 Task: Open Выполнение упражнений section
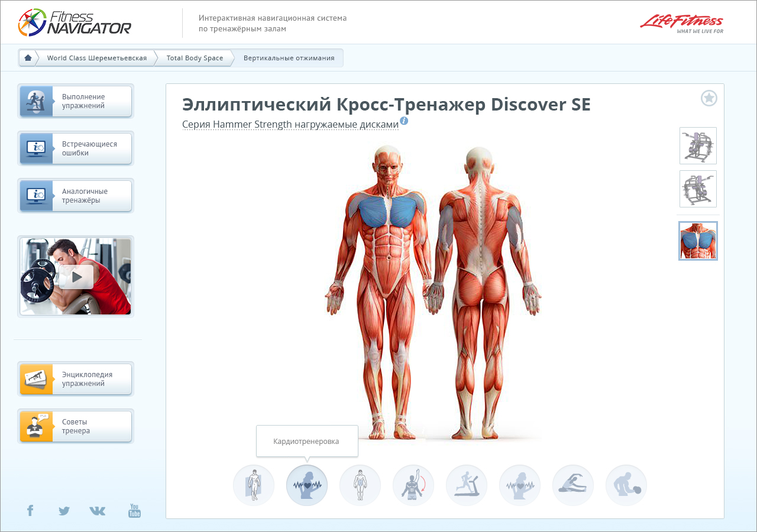pos(76,101)
